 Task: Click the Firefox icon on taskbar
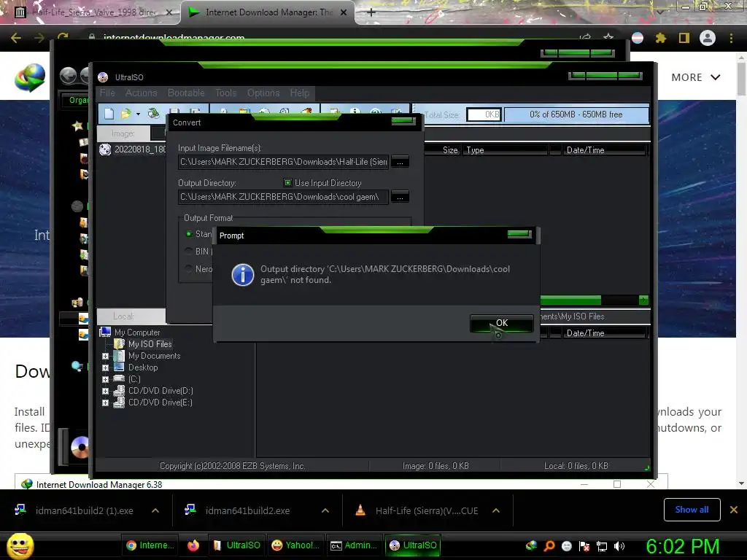tap(193, 545)
